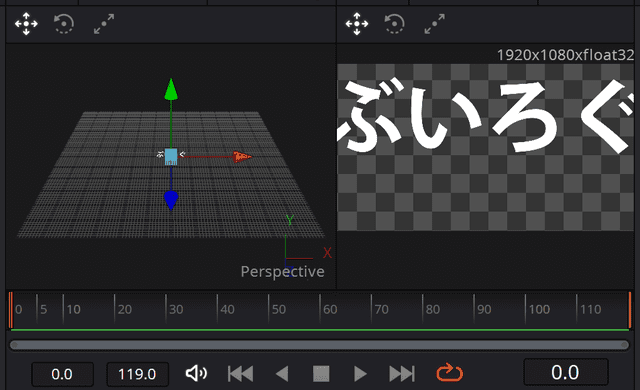
Task: Stop playback
Action: (321, 373)
